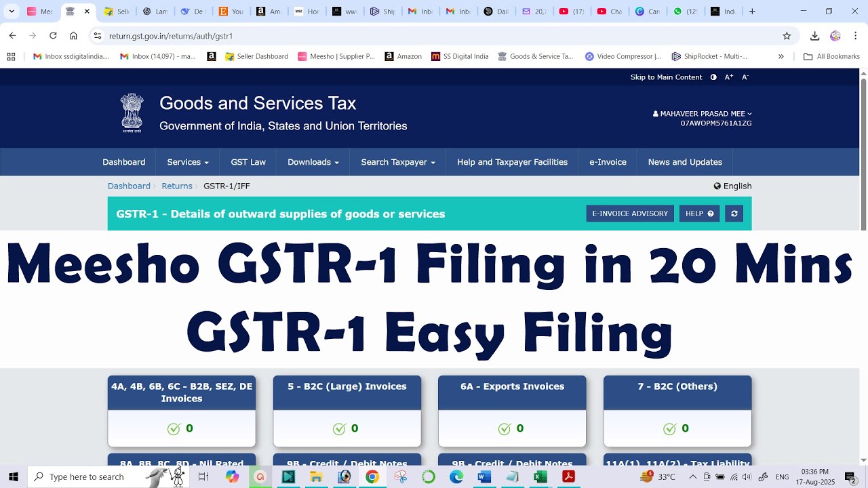868x488 pixels.
Task: Open the News and Updates menu
Action: coord(685,162)
